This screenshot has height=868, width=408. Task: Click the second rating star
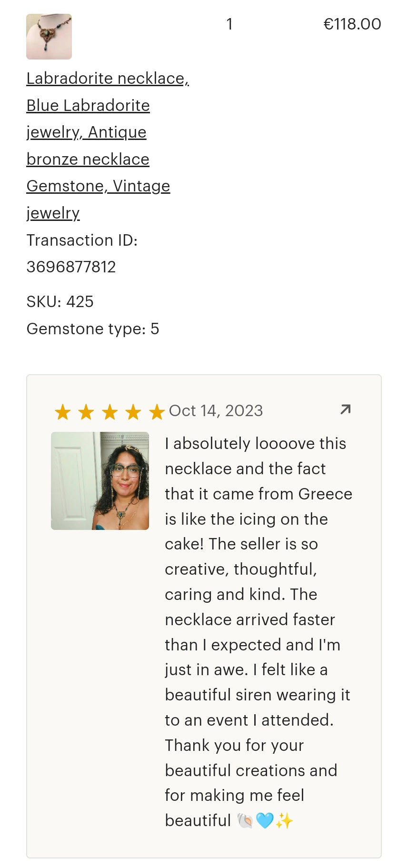(x=86, y=412)
